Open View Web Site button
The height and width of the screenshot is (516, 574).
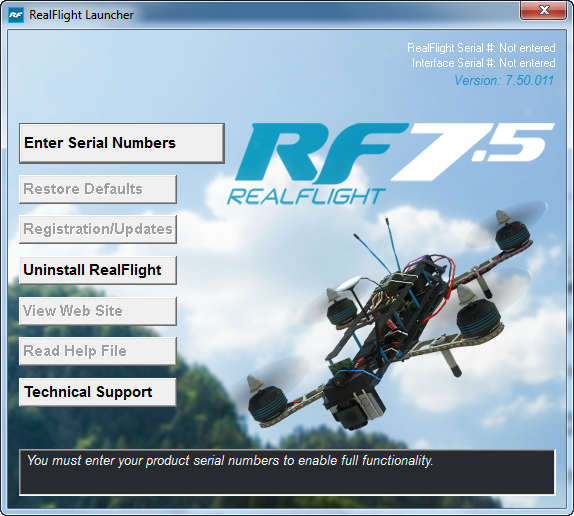point(98,311)
